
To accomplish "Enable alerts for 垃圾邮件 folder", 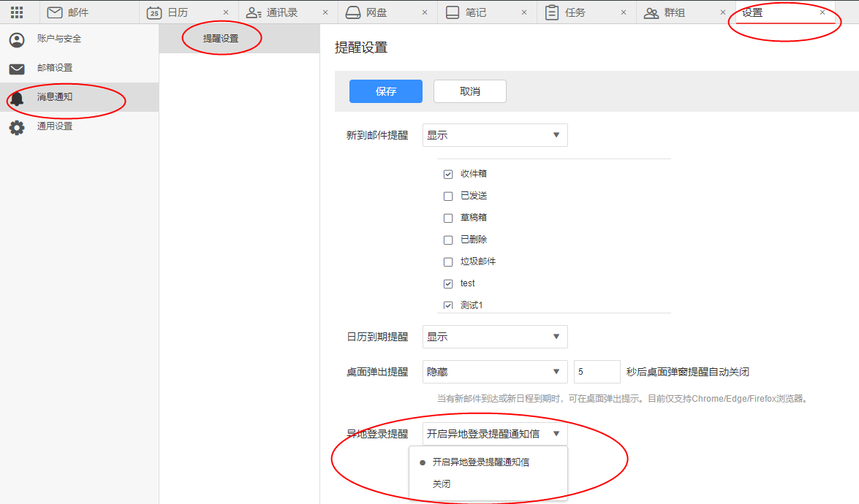I will click(448, 261).
